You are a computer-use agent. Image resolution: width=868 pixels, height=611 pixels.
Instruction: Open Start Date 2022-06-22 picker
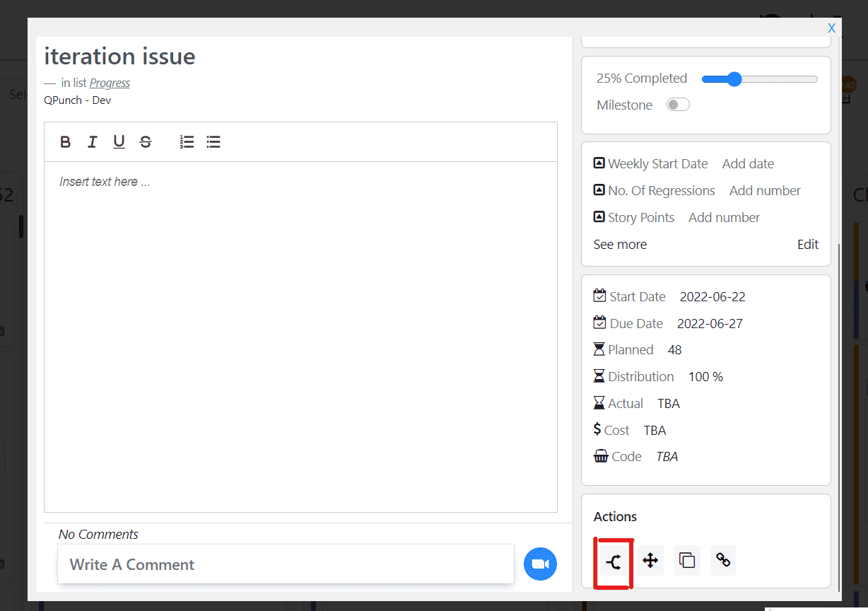(712, 297)
